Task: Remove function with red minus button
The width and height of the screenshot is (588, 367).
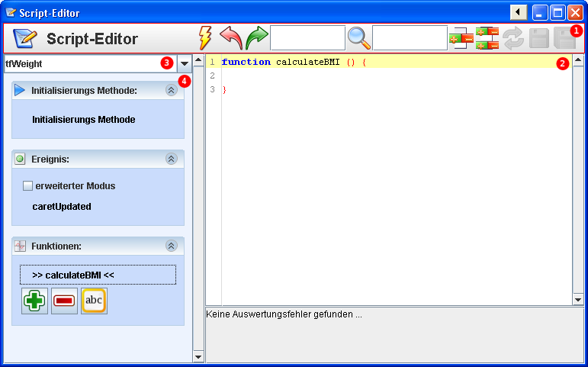Action: [64, 301]
